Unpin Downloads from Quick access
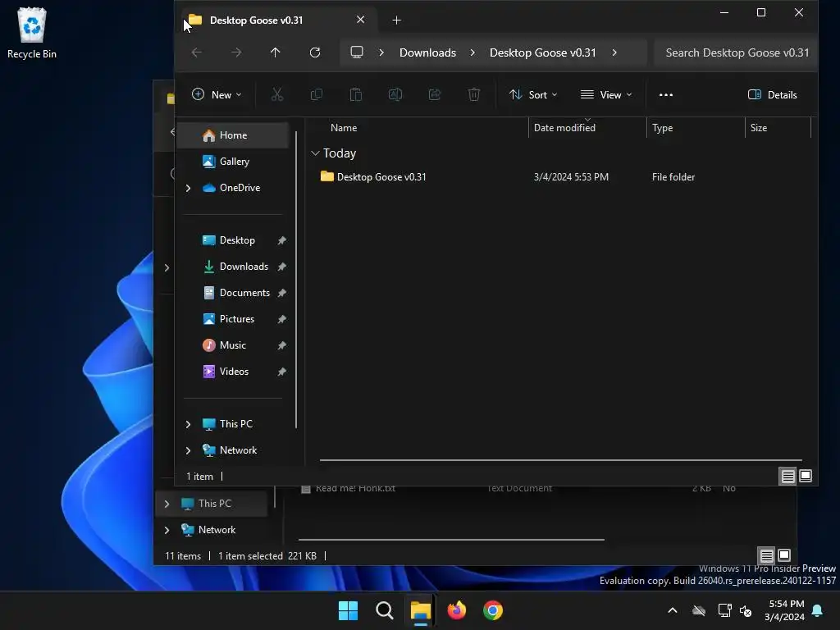The height and width of the screenshot is (630, 840). 282,267
